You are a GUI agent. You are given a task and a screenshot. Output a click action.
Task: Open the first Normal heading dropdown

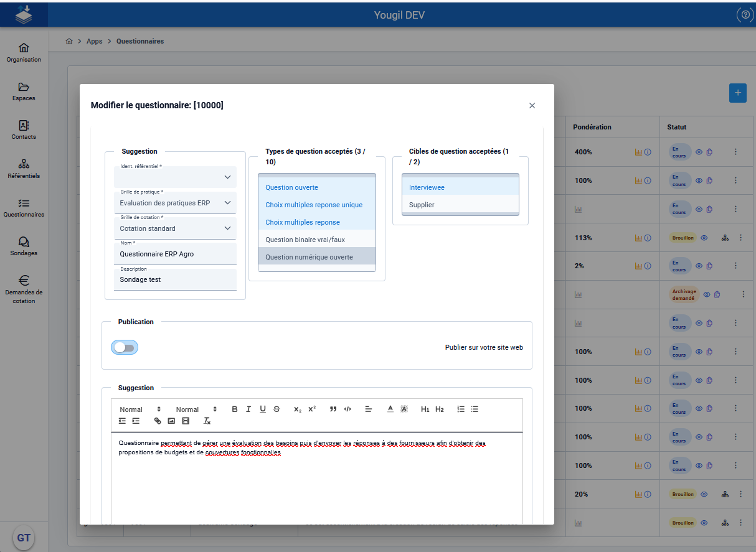(x=140, y=409)
